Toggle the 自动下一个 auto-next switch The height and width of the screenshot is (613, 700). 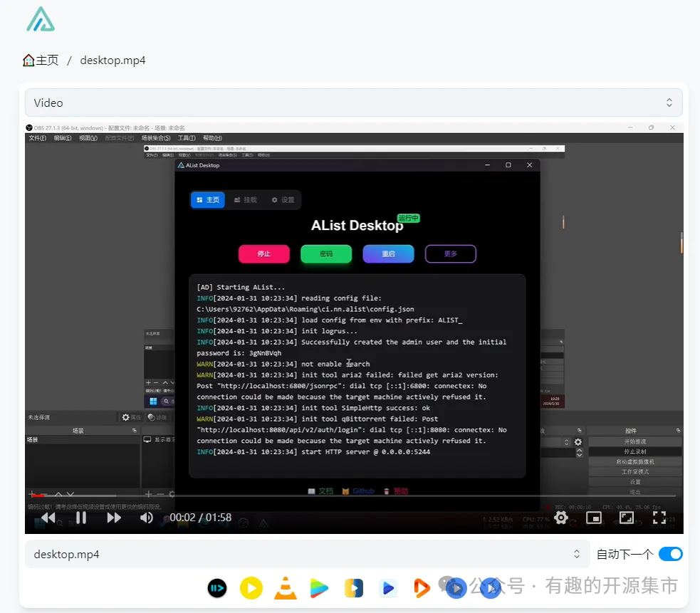click(x=671, y=554)
